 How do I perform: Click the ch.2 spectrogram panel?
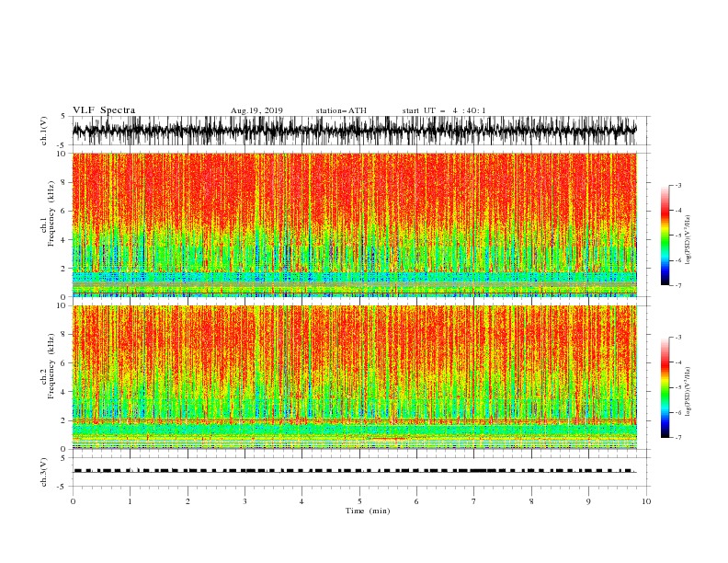(355, 377)
